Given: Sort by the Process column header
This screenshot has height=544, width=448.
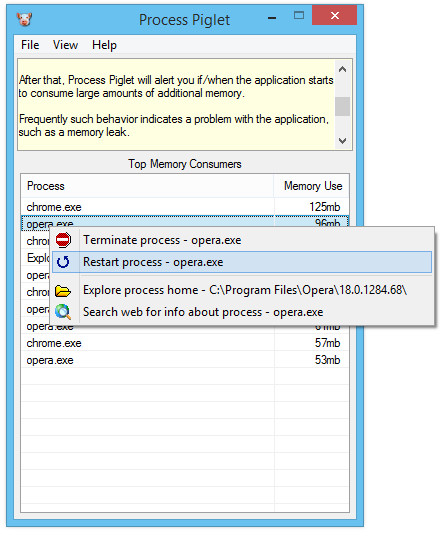Looking at the screenshot, I should [x=147, y=186].
